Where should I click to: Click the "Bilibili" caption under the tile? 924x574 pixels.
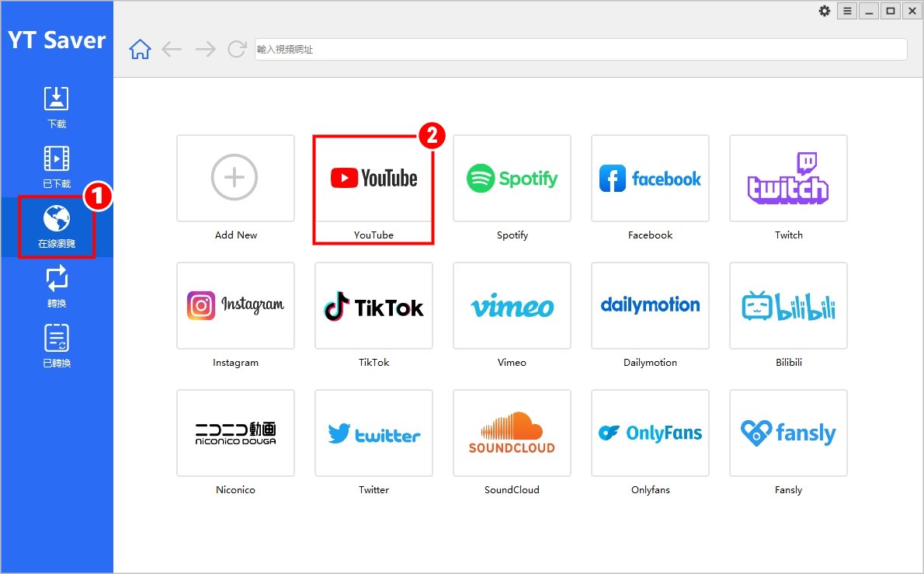point(788,362)
